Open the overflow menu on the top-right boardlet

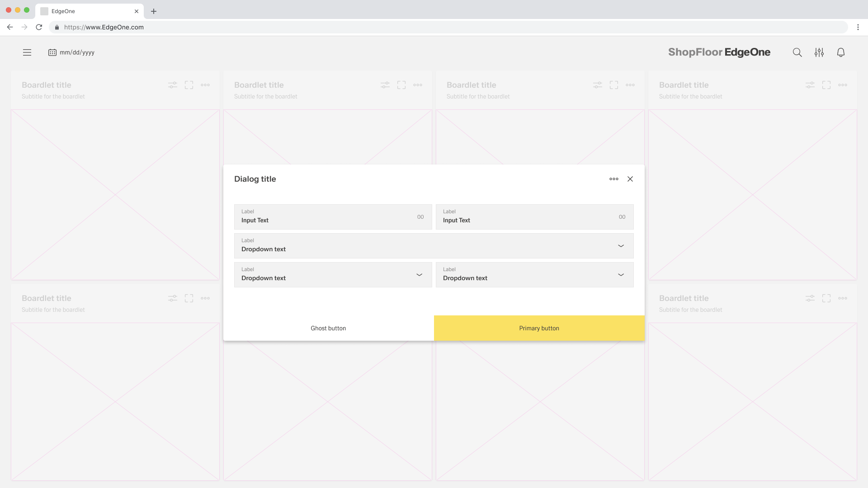843,85
